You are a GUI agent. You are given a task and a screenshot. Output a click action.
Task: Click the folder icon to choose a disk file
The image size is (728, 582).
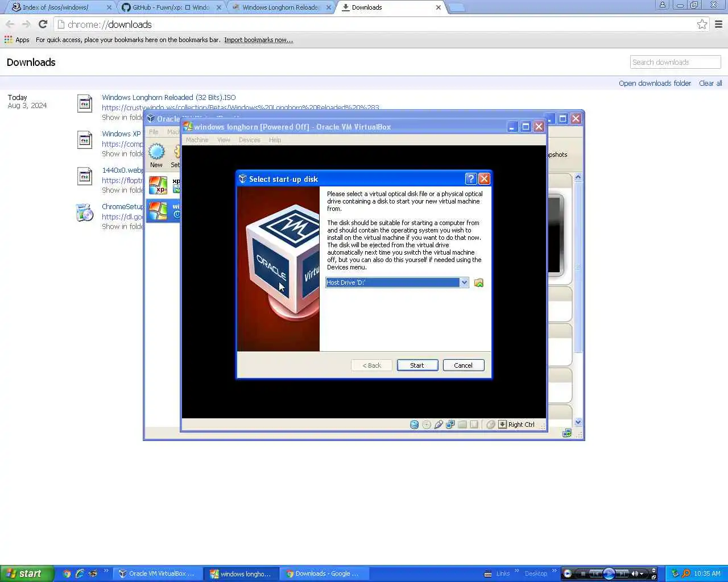(x=479, y=283)
